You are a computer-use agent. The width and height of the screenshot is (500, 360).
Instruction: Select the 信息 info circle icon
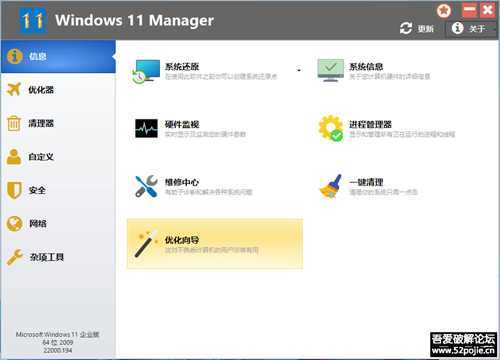coord(15,56)
